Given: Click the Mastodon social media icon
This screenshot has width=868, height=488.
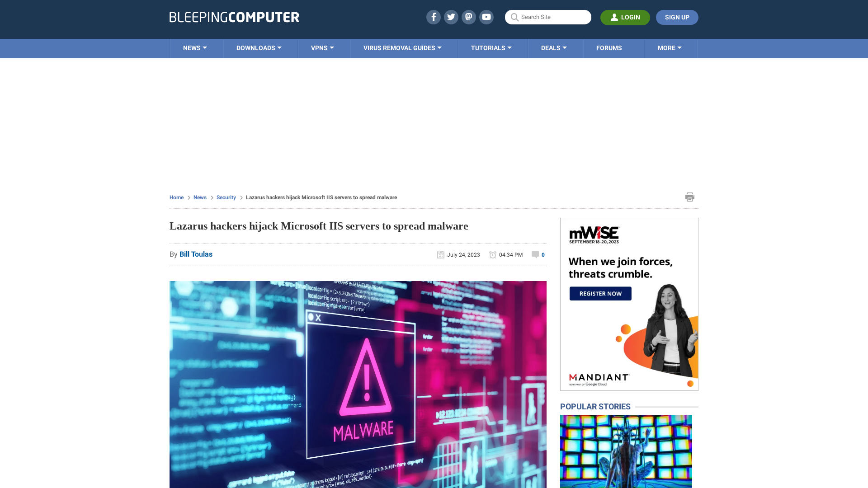Looking at the screenshot, I should coord(468,17).
